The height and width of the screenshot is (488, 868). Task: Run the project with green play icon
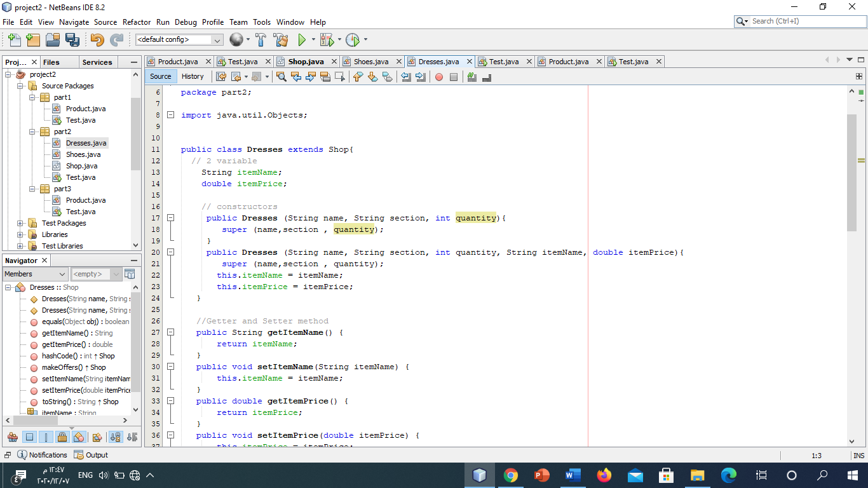[x=302, y=40]
